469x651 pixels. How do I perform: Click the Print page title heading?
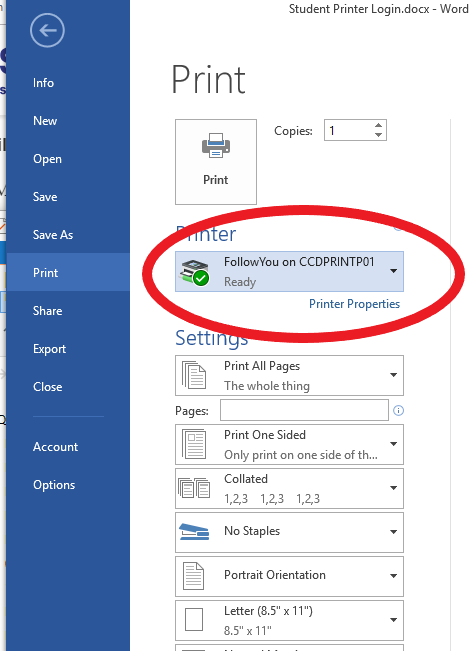pyautogui.click(x=208, y=79)
